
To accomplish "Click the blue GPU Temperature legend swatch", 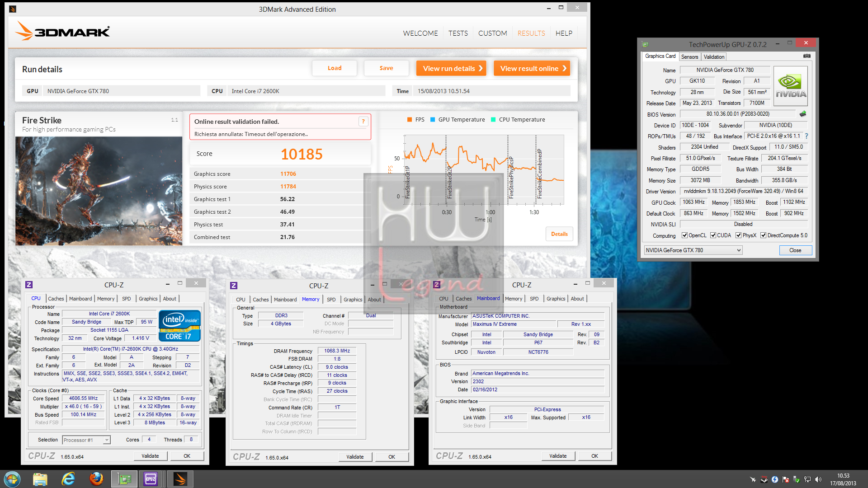I will click(x=433, y=120).
